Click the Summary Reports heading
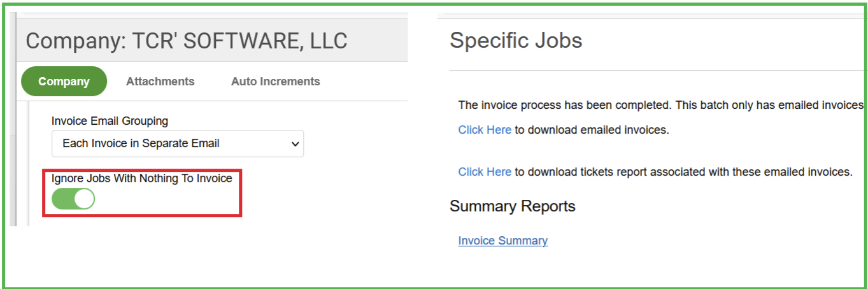 (x=512, y=206)
